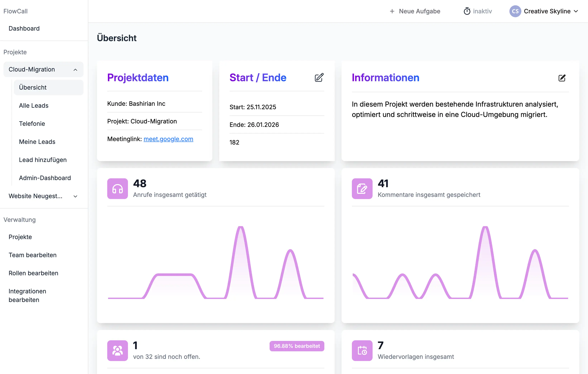Expand the Website Neugest... project
Image resolution: width=588 pixels, height=374 pixels.
[x=75, y=196]
